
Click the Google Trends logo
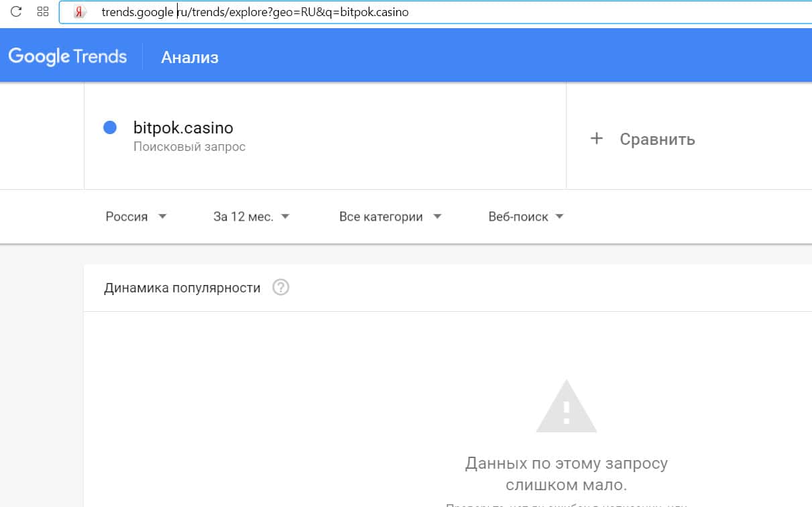pos(68,56)
